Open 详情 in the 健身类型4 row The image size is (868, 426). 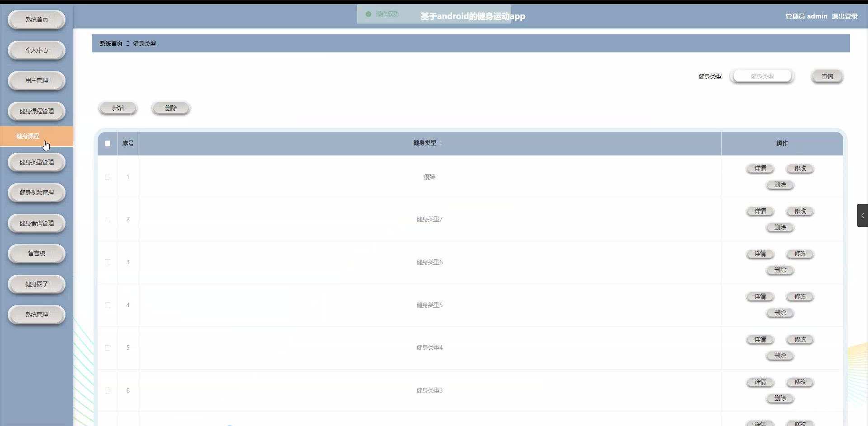click(760, 340)
